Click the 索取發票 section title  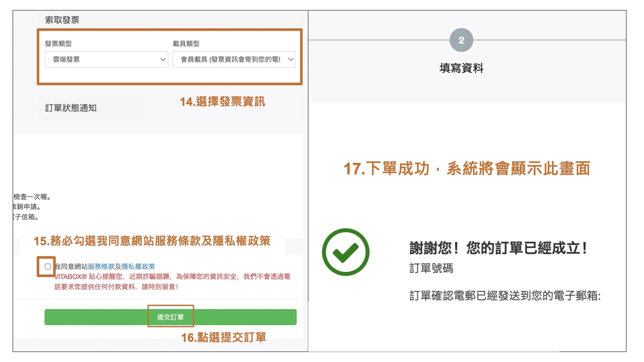[x=62, y=20]
